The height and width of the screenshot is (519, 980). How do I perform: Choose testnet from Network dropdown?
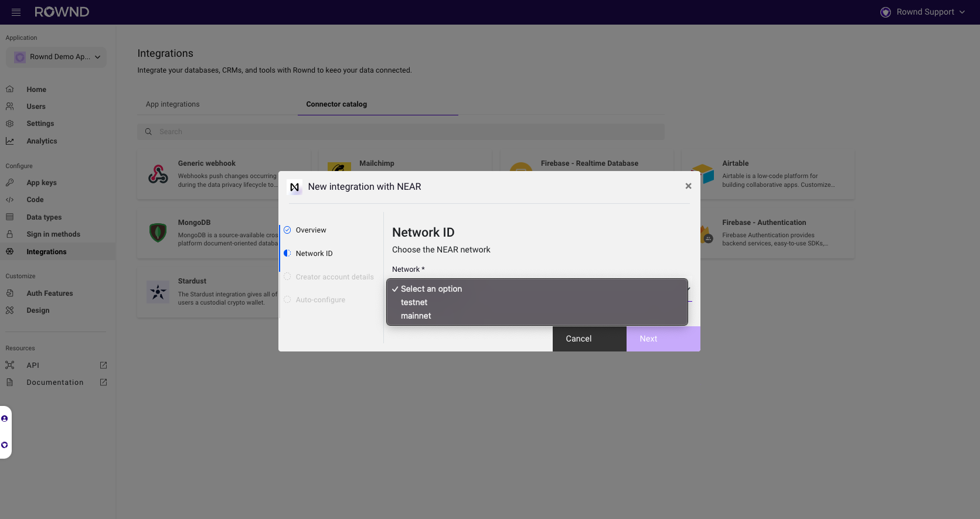coord(537,302)
